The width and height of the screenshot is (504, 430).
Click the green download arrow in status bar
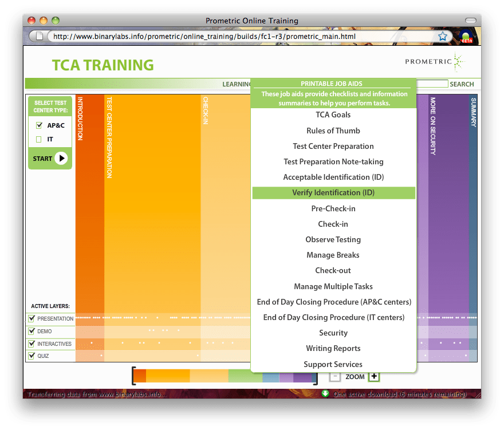pos(325,394)
